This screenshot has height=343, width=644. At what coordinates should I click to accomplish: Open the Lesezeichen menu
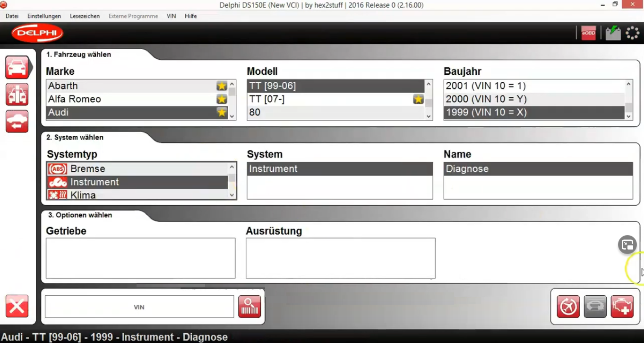pyautogui.click(x=85, y=16)
